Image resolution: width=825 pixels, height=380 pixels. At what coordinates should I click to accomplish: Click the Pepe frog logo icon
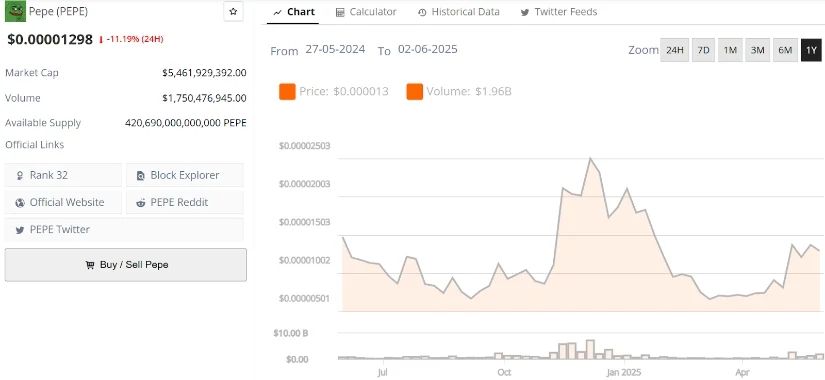15,12
